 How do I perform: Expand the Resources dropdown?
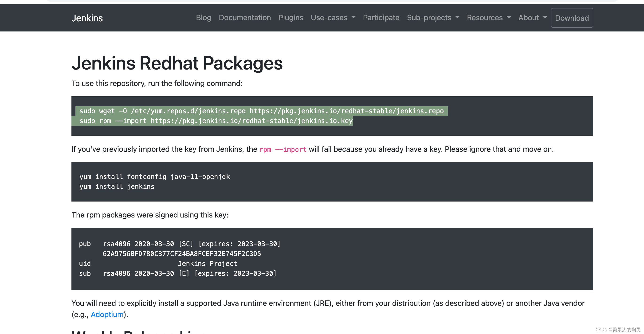coord(489,17)
